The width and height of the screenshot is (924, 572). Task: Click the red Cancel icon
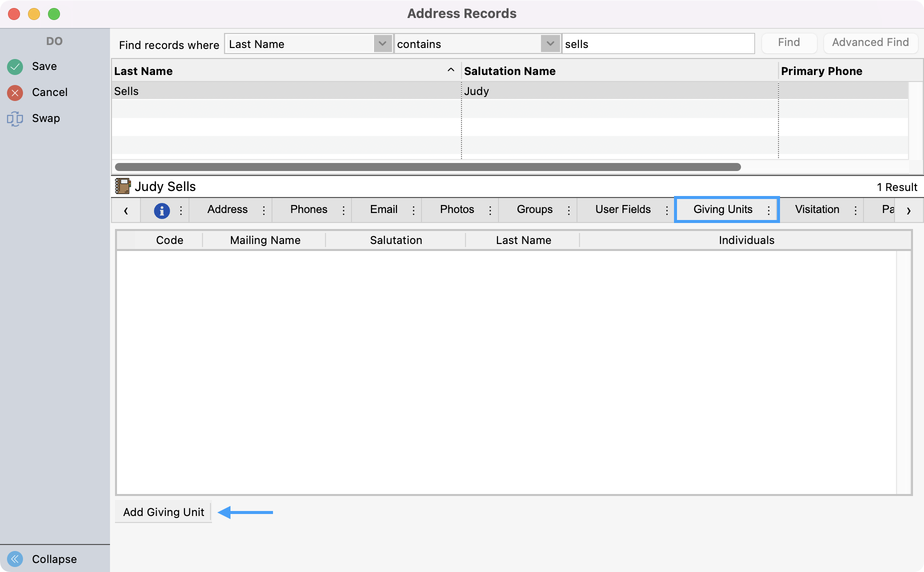click(x=15, y=92)
